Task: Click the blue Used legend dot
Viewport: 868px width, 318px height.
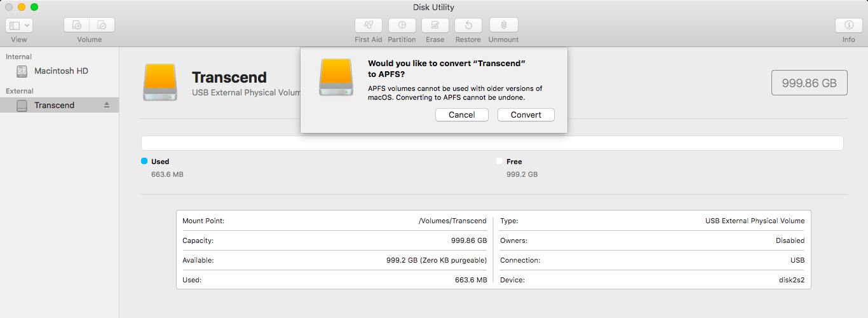Action: pos(144,161)
